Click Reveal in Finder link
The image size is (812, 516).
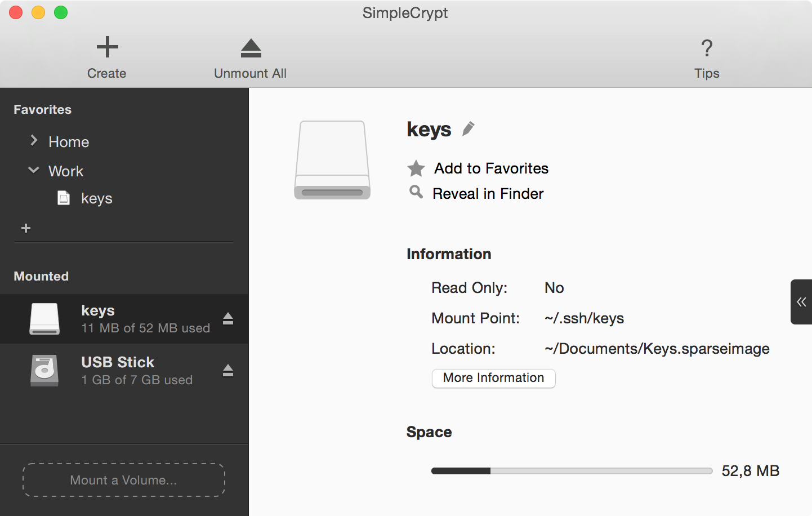coord(488,194)
